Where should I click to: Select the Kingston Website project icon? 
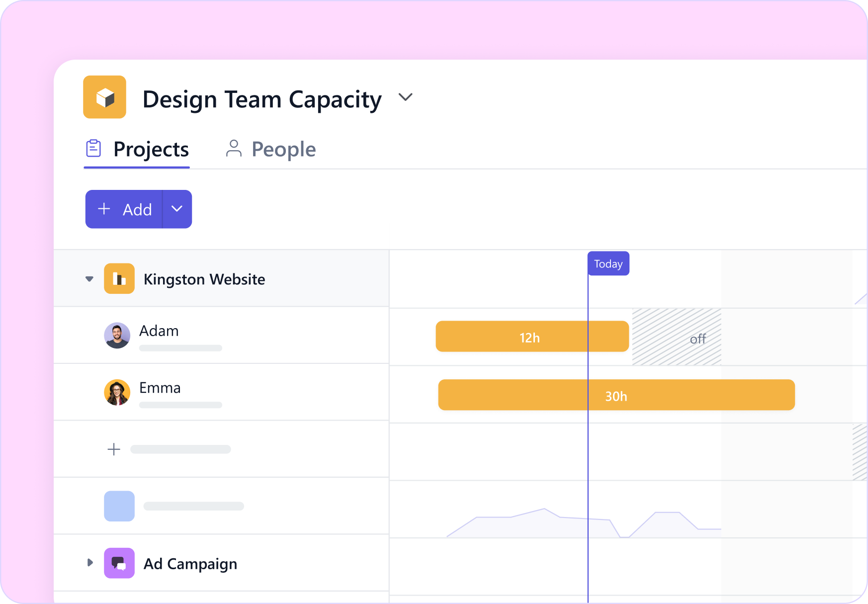click(x=119, y=279)
